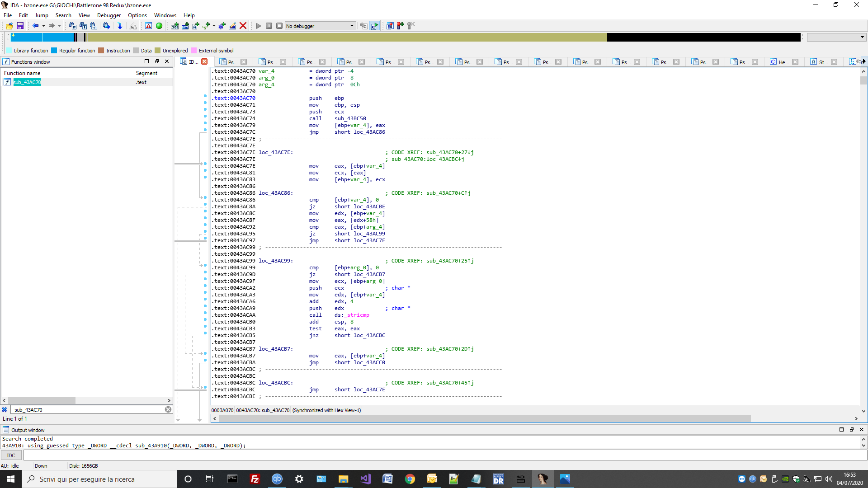Open Google Chrome from the taskbar

(410, 479)
